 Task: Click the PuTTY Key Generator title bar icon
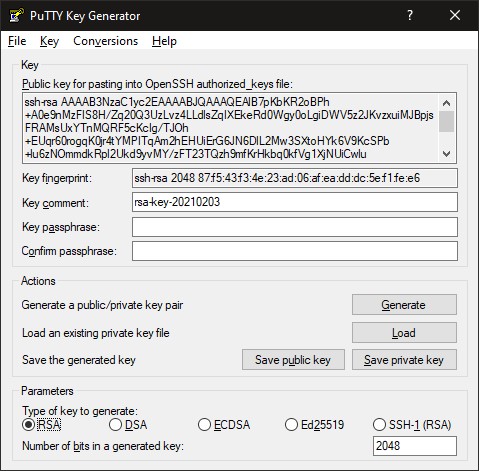(x=16, y=15)
